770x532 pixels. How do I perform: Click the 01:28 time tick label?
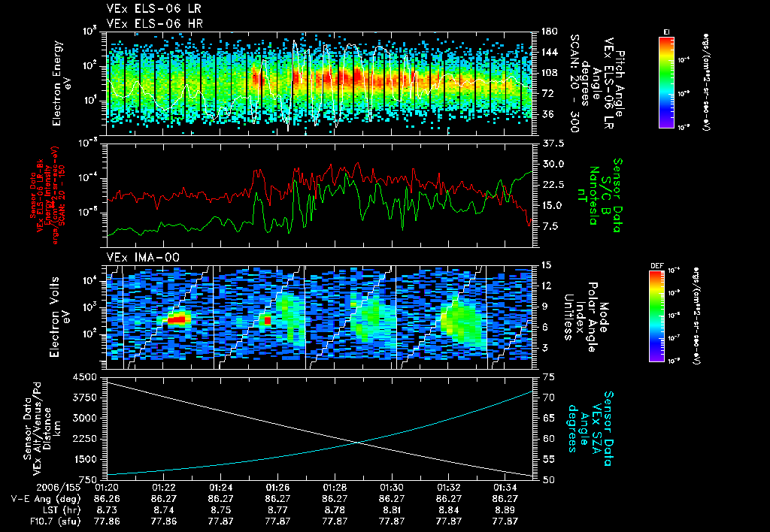(335, 488)
